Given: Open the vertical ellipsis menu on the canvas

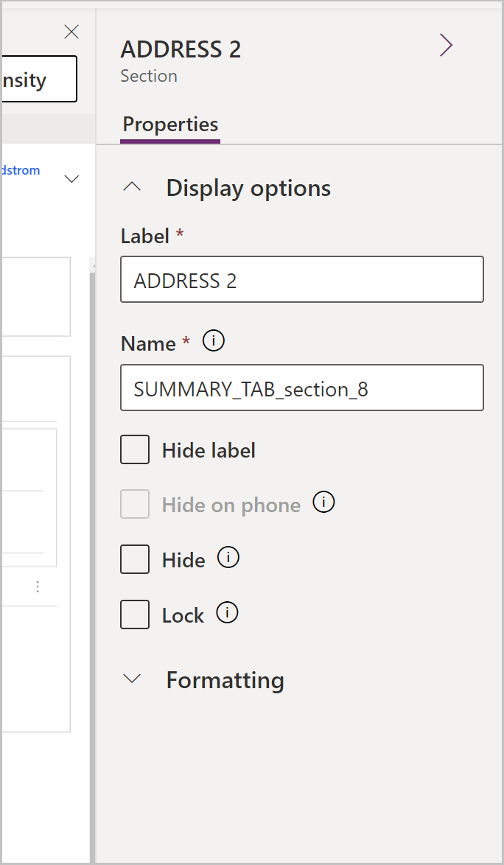Looking at the screenshot, I should point(38,586).
